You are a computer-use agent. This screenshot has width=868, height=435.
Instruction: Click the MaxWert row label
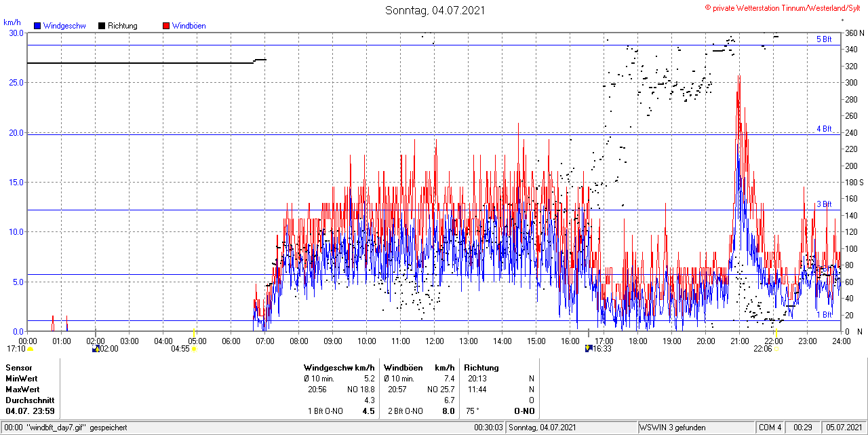coord(23,390)
